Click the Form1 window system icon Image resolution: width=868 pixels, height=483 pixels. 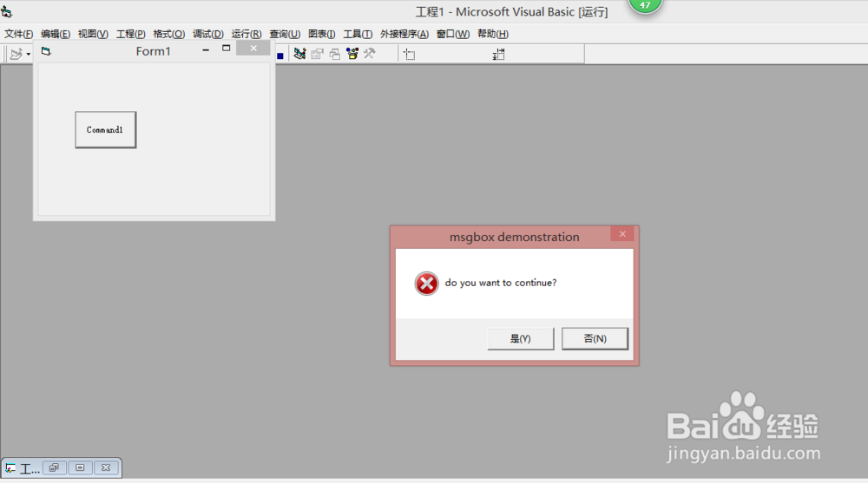pyautogui.click(x=46, y=51)
